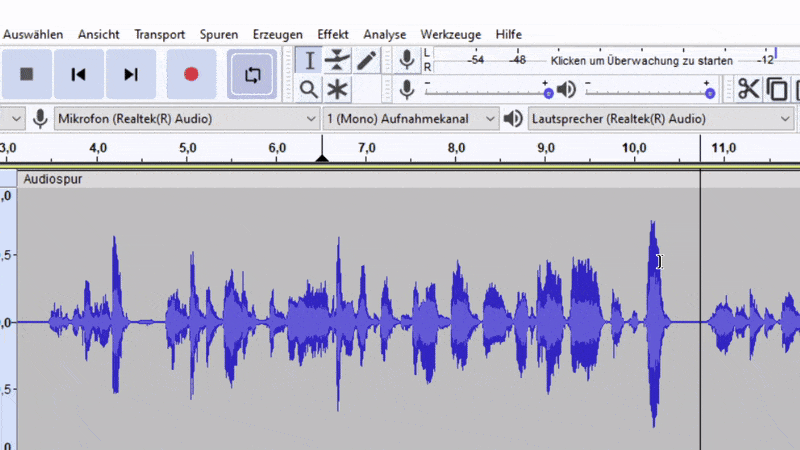Adjust the recording volume slider knob

[x=548, y=93]
